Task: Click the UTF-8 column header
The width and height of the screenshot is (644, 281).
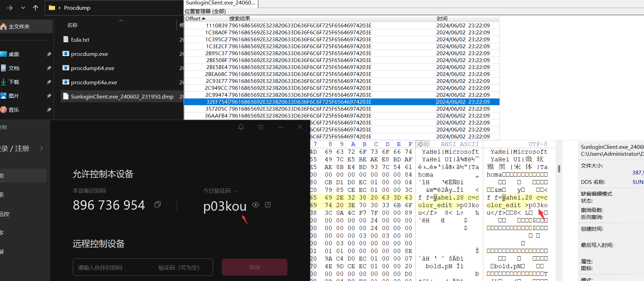Action: pyautogui.click(x=538, y=144)
